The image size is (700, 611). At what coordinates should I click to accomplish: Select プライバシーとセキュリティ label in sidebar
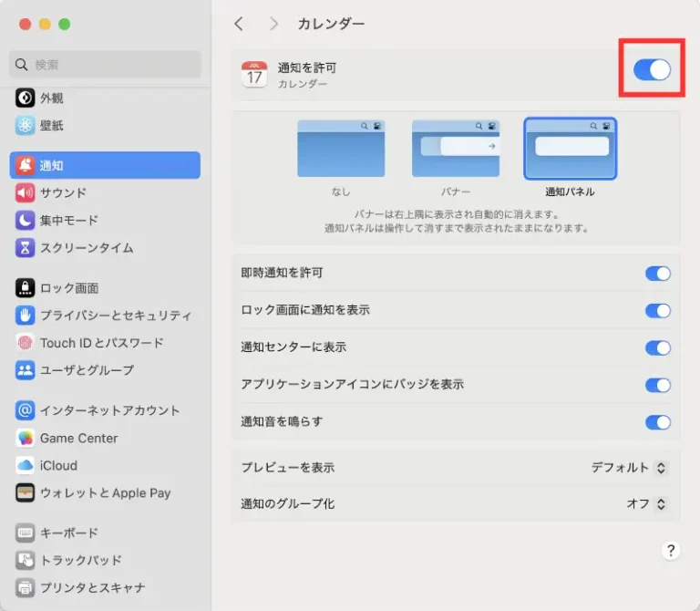point(116,316)
